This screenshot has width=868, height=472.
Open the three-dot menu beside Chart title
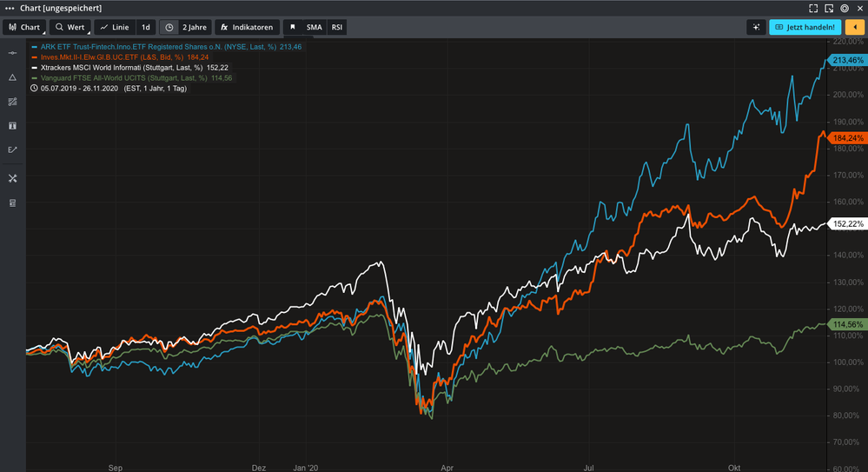[10, 8]
